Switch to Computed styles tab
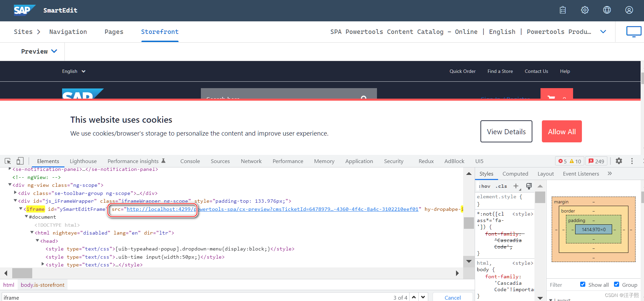 (x=515, y=174)
